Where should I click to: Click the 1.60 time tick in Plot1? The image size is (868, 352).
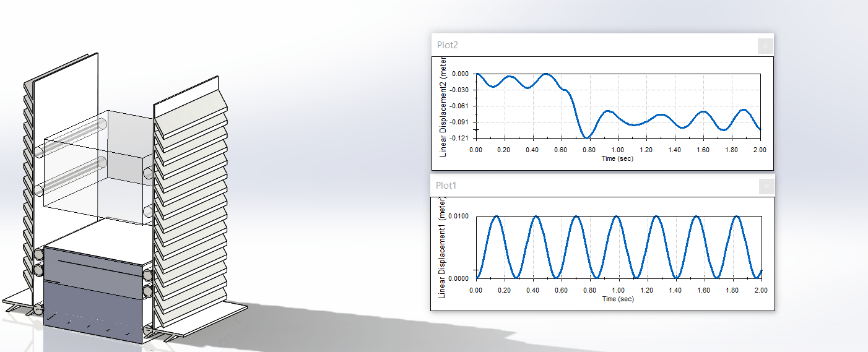(703, 290)
